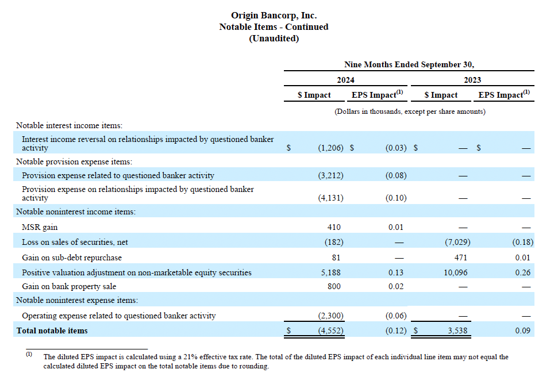Select the 10,096 valuation adjustment amount
Viewport: 554px width, 392px height.
point(455,272)
